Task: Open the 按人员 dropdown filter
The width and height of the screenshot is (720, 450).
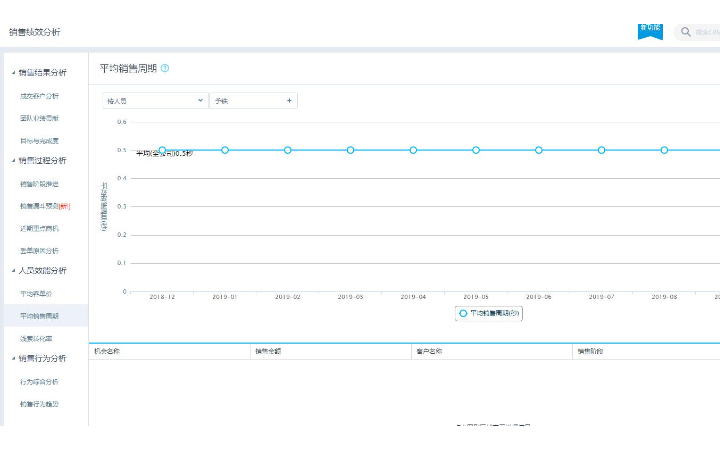Action: [155, 101]
